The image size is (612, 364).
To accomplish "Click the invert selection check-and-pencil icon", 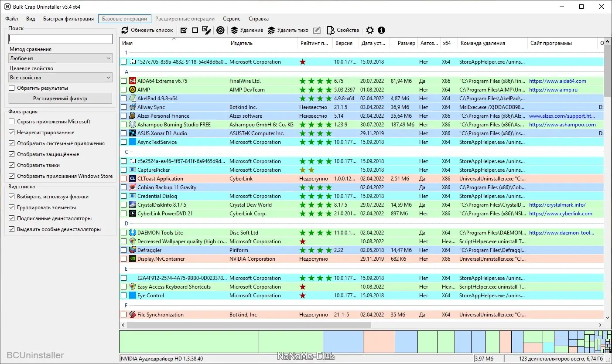I will click(207, 30).
